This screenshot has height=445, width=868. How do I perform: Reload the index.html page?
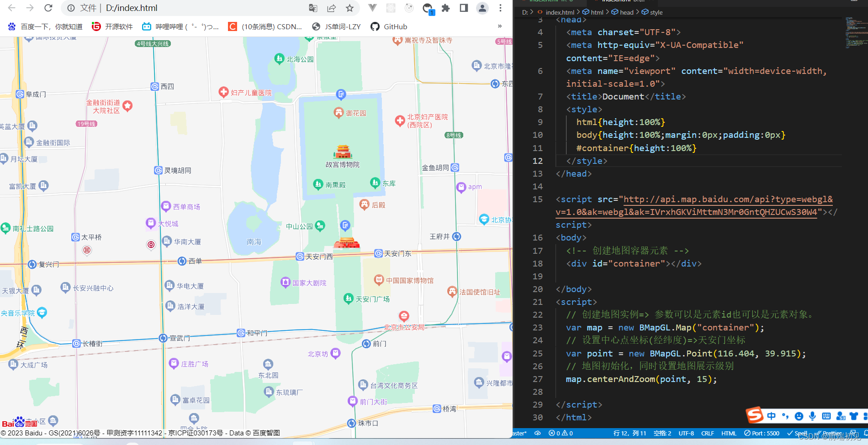point(48,8)
